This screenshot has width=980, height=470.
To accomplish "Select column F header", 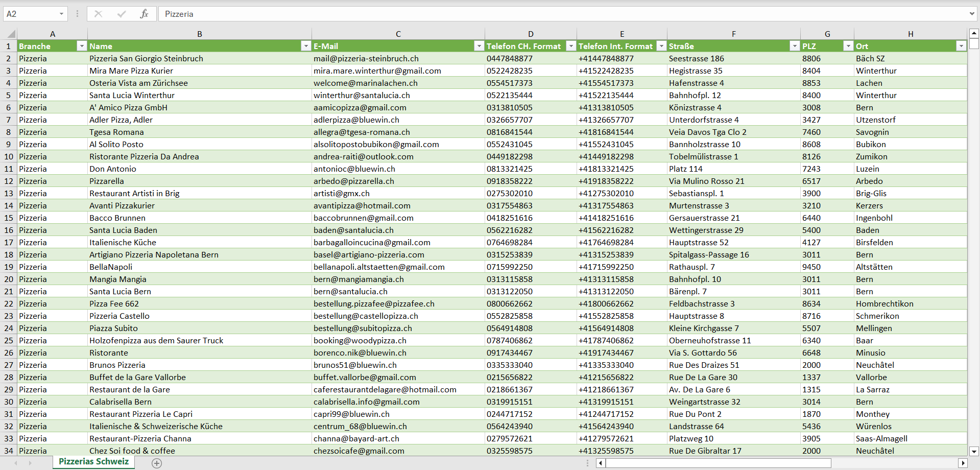I will (x=734, y=34).
